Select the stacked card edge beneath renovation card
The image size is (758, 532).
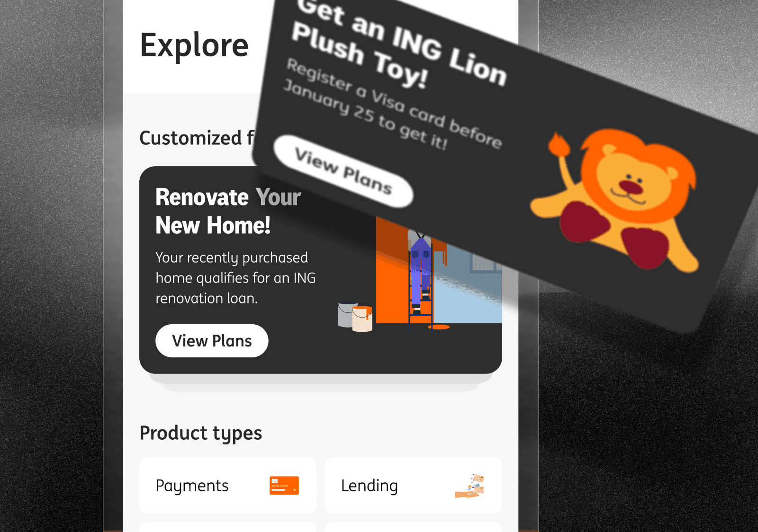click(x=321, y=383)
